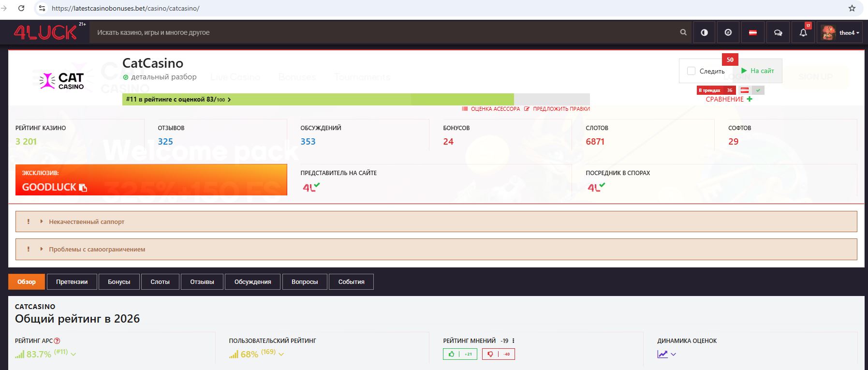Click the Austria flag icon in header
Image resolution: width=868 pixels, height=370 pixels.
coord(753,32)
